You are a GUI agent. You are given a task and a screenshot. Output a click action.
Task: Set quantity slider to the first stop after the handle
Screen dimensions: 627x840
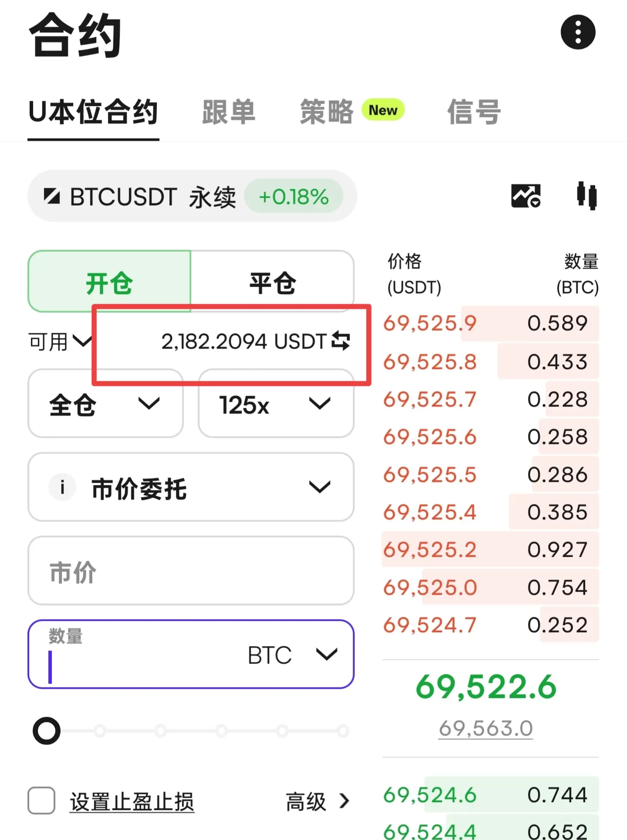click(100, 731)
